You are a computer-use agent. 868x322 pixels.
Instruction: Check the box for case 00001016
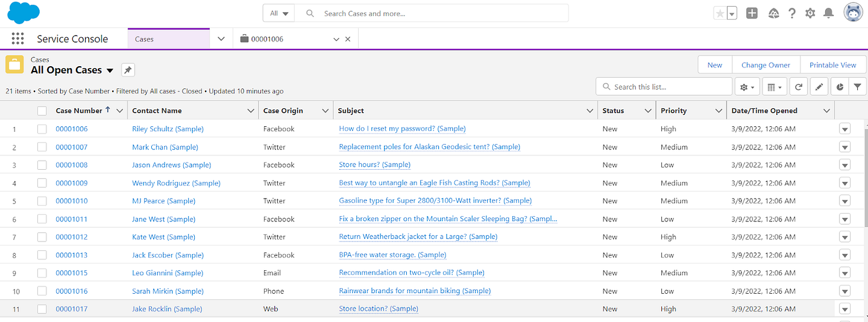(x=42, y=291)
